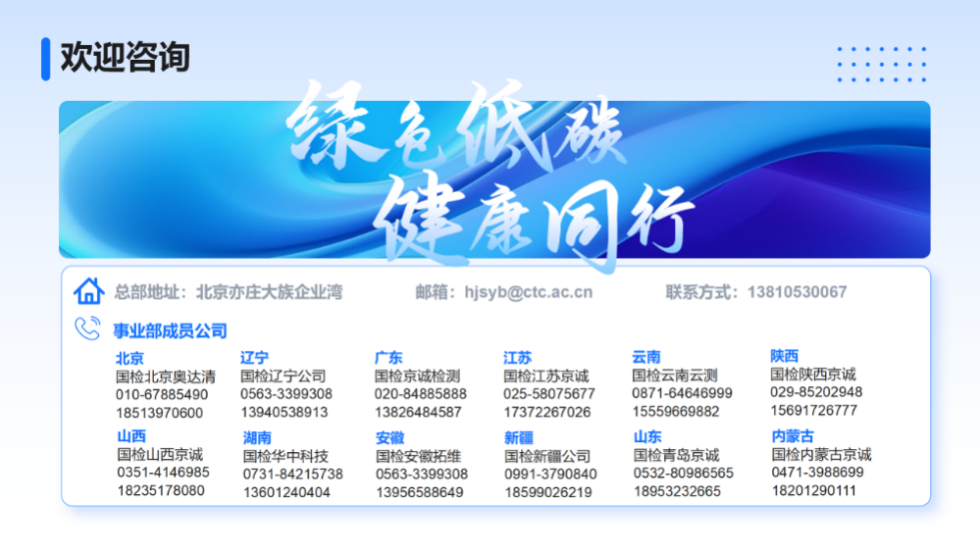Select company name 国检京诚检测
This screenshot has width=980, height=551.
click(x=418, y=376)
